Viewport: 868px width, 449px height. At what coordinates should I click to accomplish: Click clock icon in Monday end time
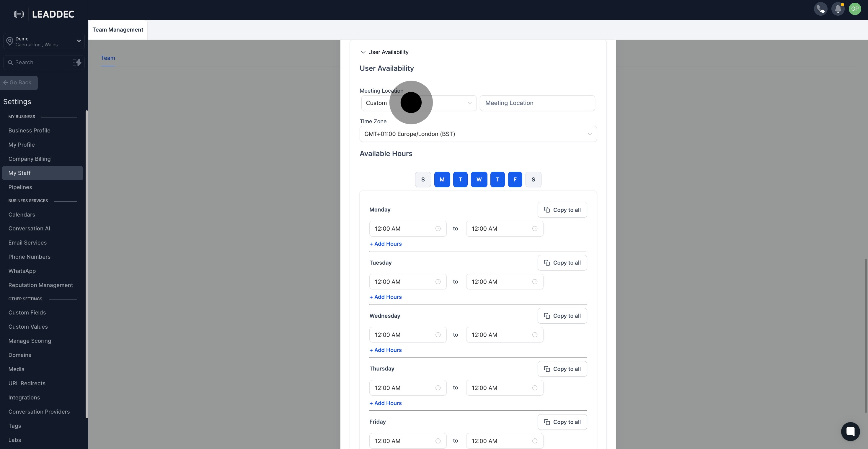535,229
